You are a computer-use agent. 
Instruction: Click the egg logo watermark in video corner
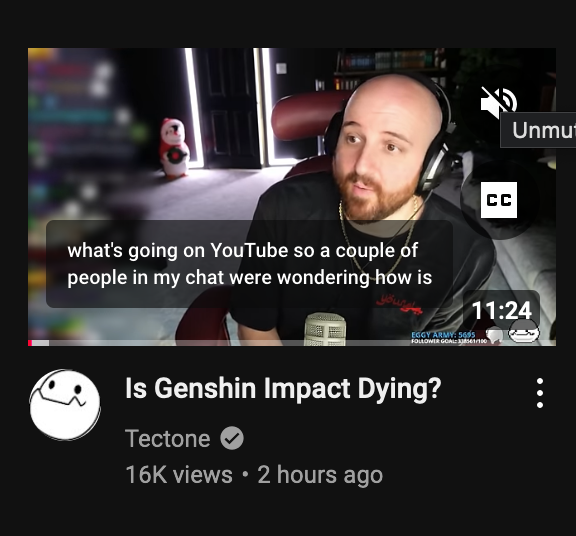coord(523,332)
